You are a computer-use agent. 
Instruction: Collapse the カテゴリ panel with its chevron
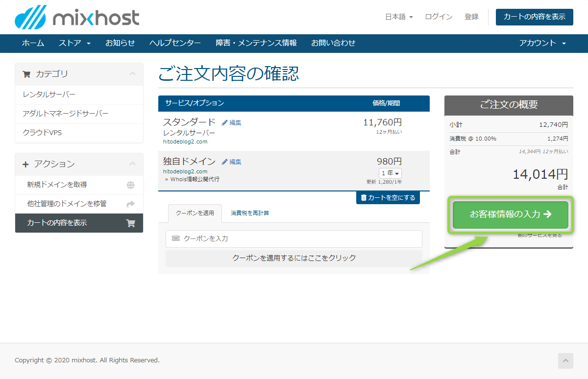point(132,74)
